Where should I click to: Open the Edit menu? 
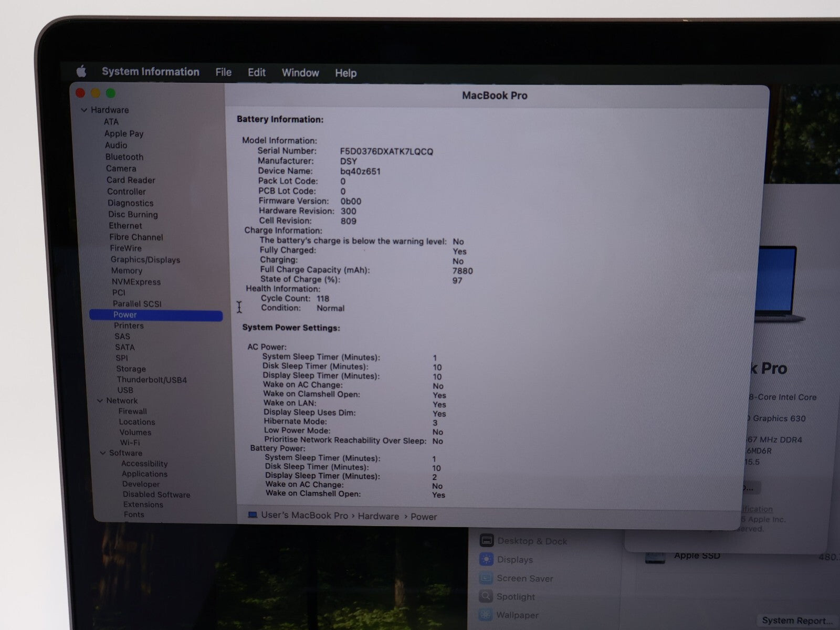click(256, 72)
